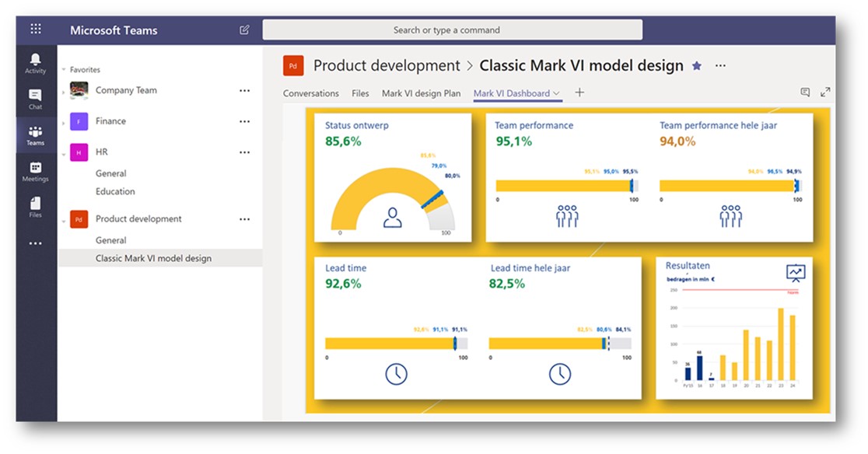The height and width of the screenshot is (454, 868).
Task: Click the Search or type a command box
Action: [452, 30]
